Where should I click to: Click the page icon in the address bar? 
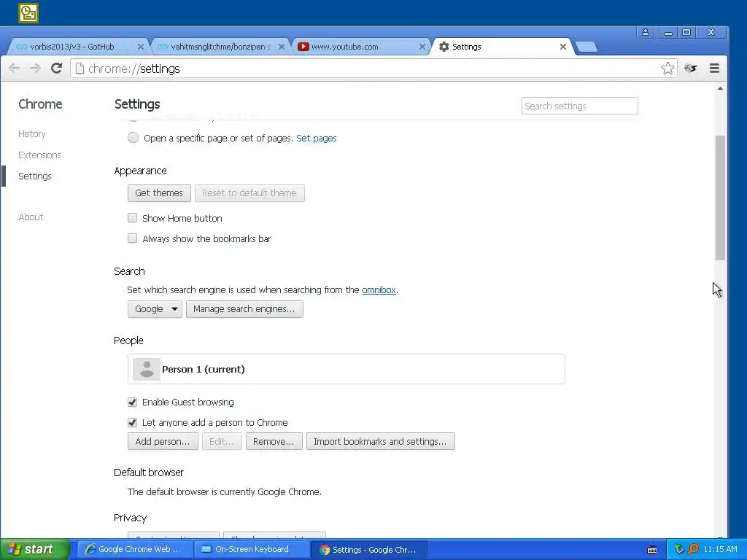(x=80, y=69)
